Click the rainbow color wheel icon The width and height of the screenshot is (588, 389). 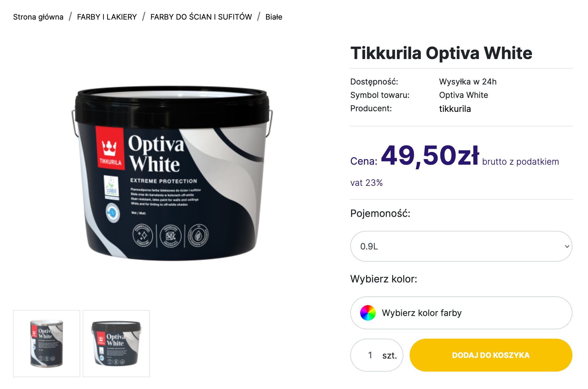tap(368, 313)
